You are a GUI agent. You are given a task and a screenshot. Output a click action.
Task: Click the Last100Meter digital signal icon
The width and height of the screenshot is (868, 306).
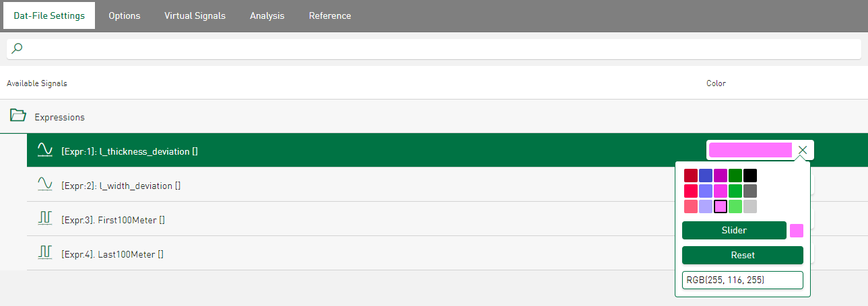(x=45, y=254)
